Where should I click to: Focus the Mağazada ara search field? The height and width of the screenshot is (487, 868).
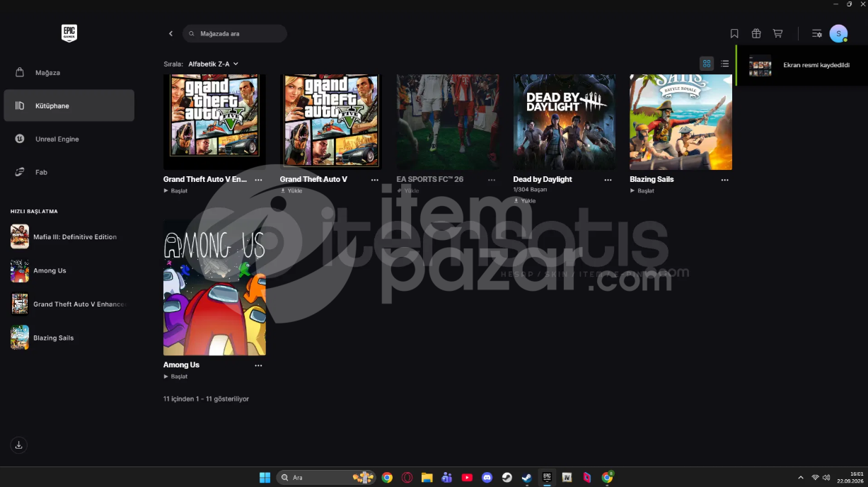pyautogui.click(x=235, y=33)
